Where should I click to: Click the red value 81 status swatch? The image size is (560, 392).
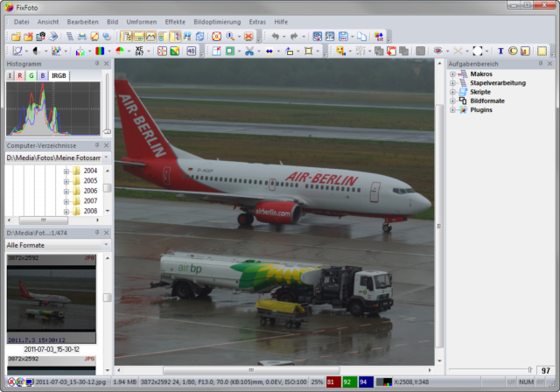332,382
